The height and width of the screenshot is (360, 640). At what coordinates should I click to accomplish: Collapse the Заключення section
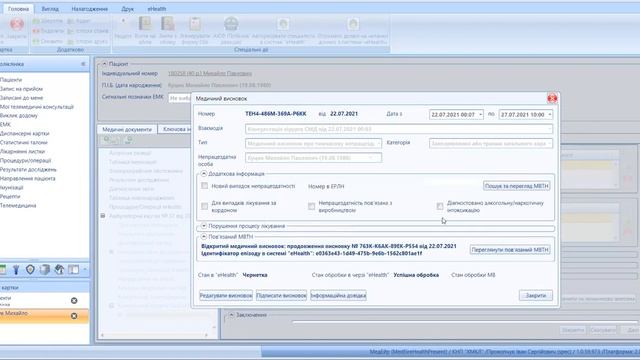tap(231, 315)
